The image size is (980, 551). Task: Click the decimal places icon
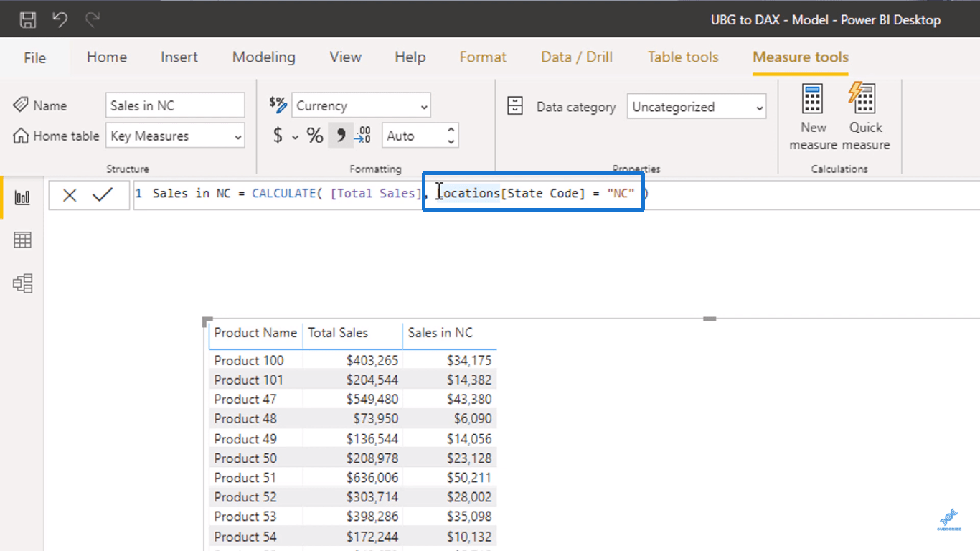[x=363, y=135]
